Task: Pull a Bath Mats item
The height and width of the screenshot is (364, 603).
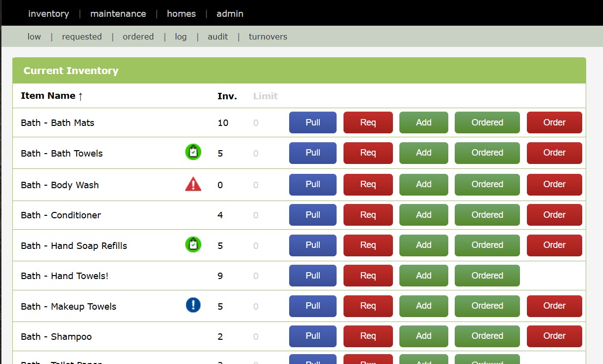Action: (313, 122)
